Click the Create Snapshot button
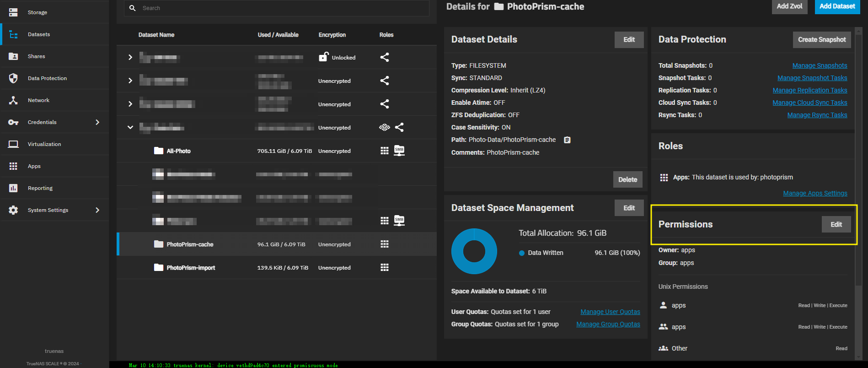 coord(821,40)
